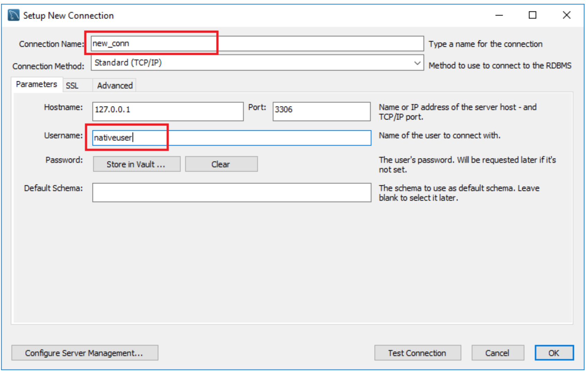Maximize the Setup New Connection dialog
This screenshot has width=588, height=375.
click(532, 15)
